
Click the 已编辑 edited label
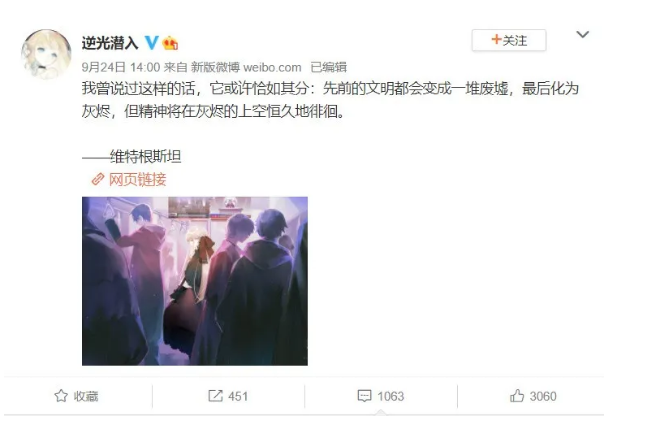(328, 67)
